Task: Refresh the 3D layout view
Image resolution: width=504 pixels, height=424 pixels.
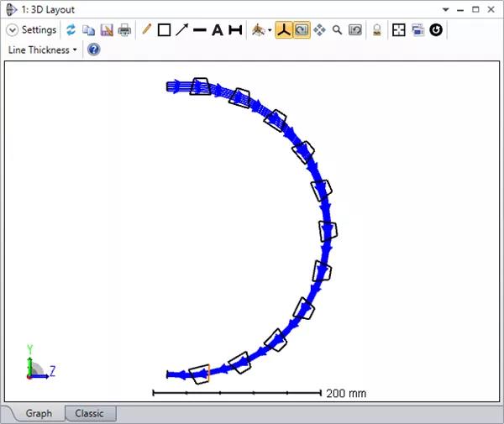Action: (x=71, y=30)
